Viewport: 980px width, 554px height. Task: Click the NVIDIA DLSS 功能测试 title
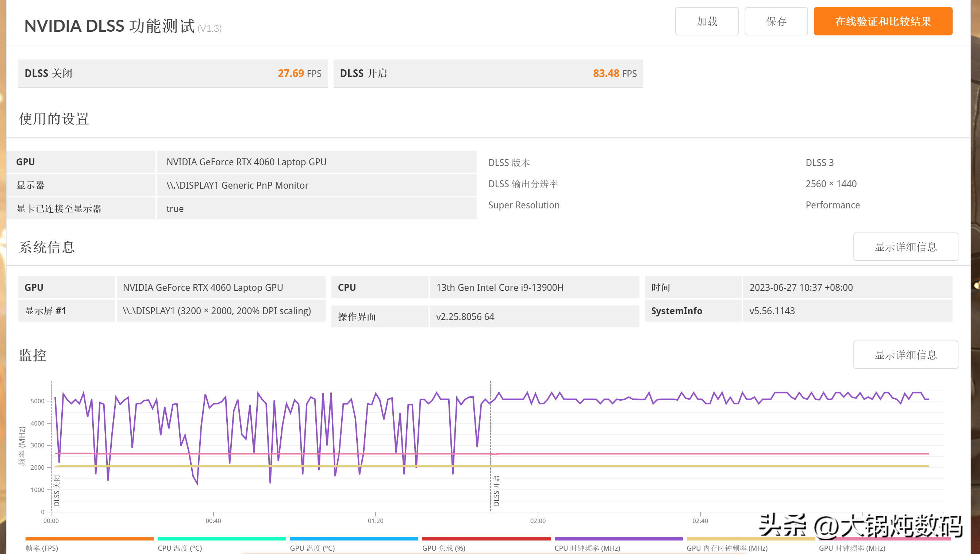[109, 26]
